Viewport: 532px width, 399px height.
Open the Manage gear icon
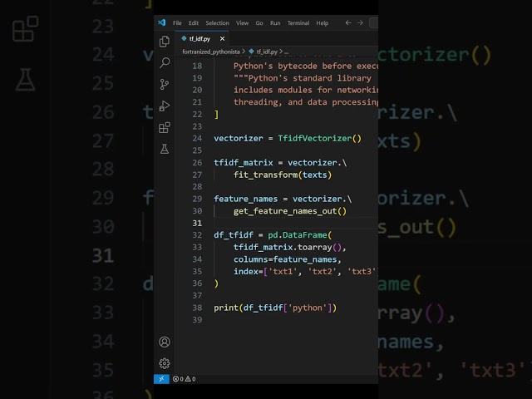coord(165,363)
